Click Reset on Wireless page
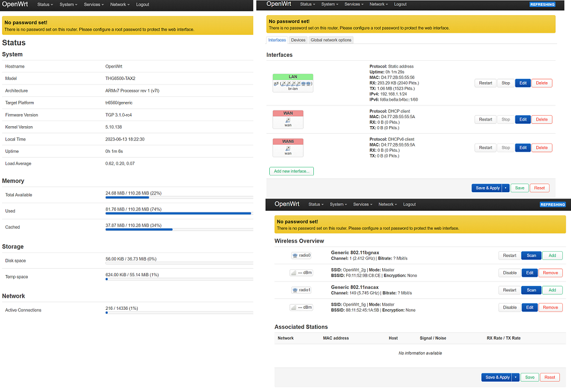The width and height of the screenshot is (571, 392). pyautogui.click(x=550, y=377)
